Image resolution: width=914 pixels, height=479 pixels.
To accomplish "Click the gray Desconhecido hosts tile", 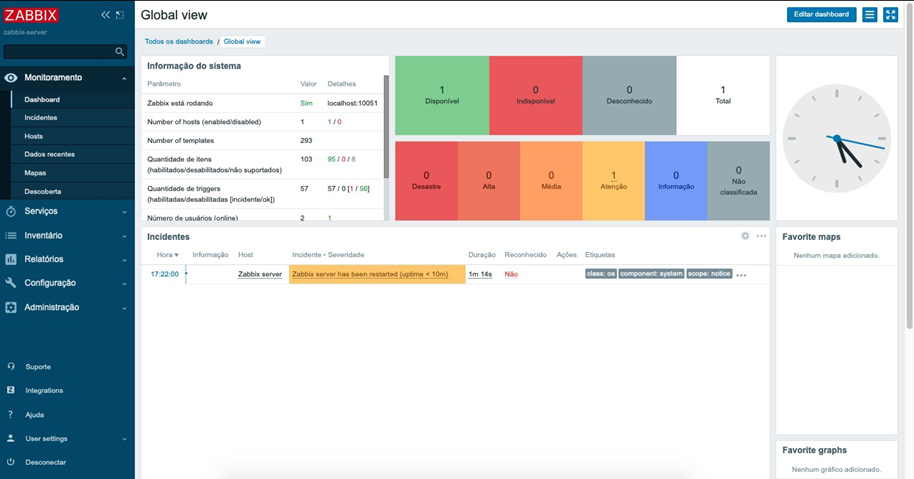I will pyautogui.click(x=630, y=96).
